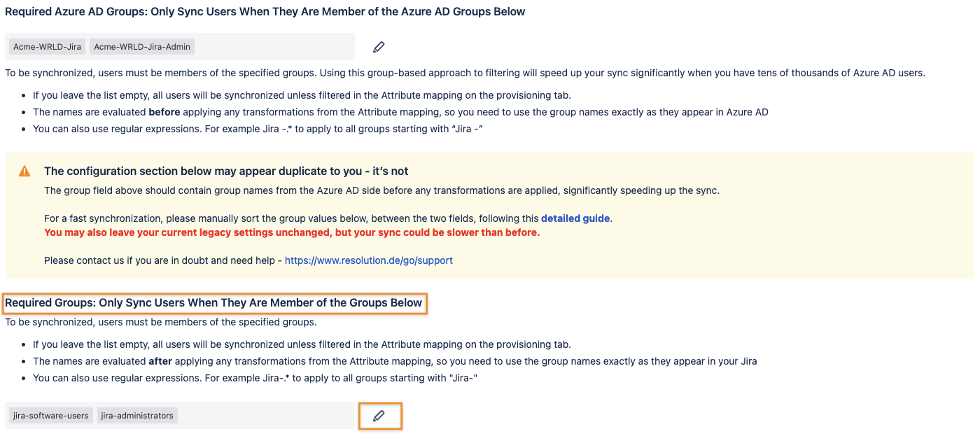Open the detailed guide link
The height and width of the screenshot is (443, 980).
pos(575,218)
